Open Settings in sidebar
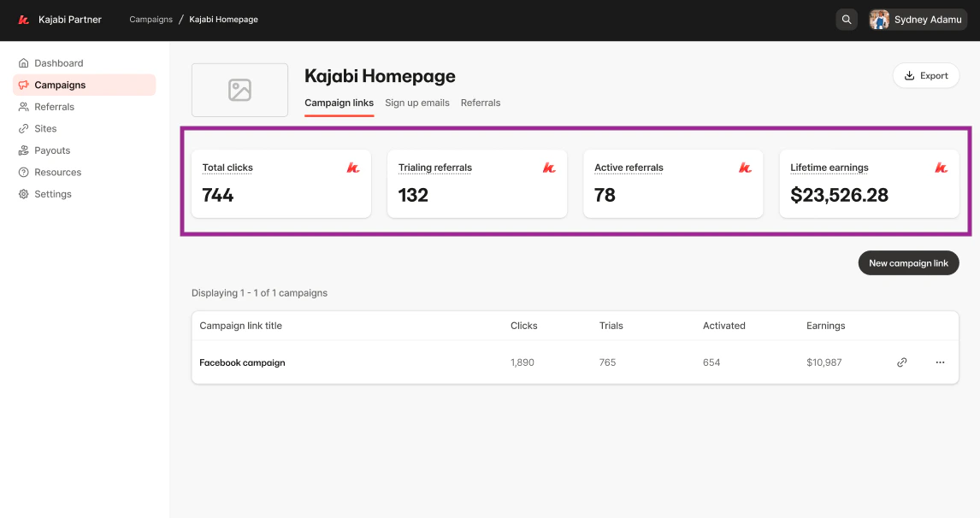 (85, 194)
